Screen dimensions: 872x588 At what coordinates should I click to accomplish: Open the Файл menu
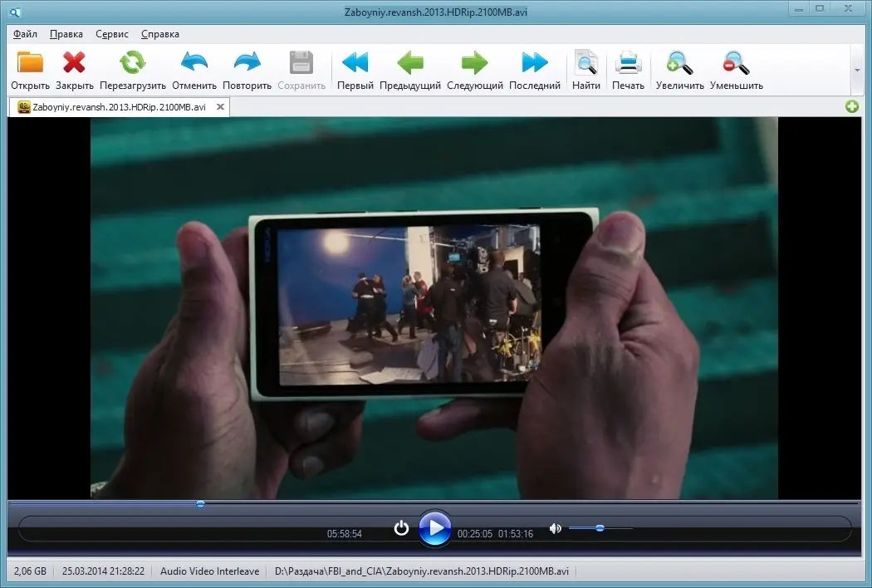(x=25, y=34)
